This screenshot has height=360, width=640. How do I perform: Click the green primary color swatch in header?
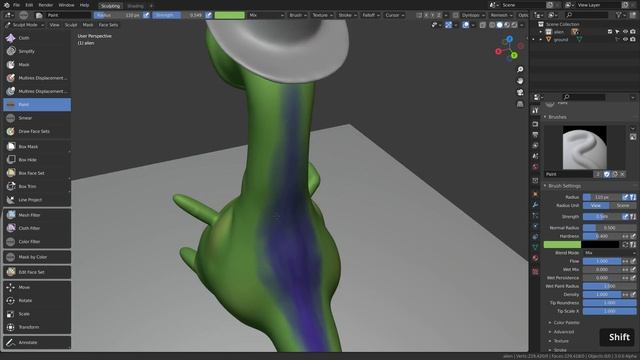pyautogui.click(x=229, y=15)
